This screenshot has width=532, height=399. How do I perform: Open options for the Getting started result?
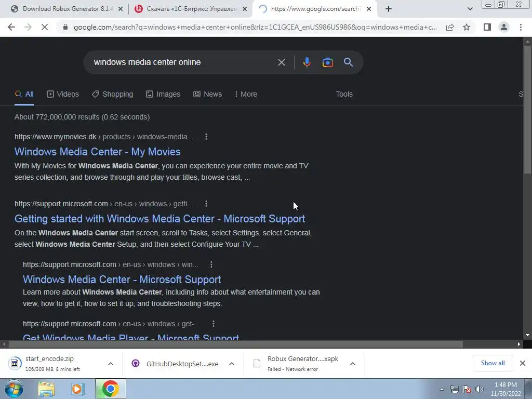click(206, 204)
